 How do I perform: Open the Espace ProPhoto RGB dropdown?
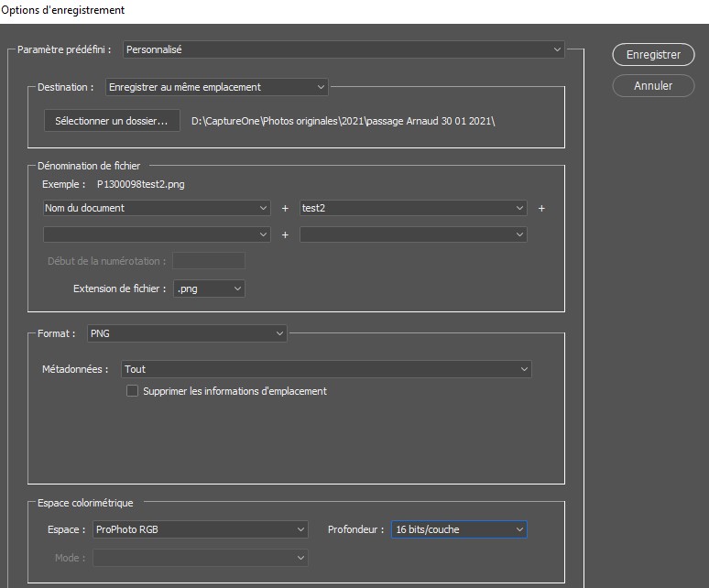pyautogui.click(x=201, y=529)
